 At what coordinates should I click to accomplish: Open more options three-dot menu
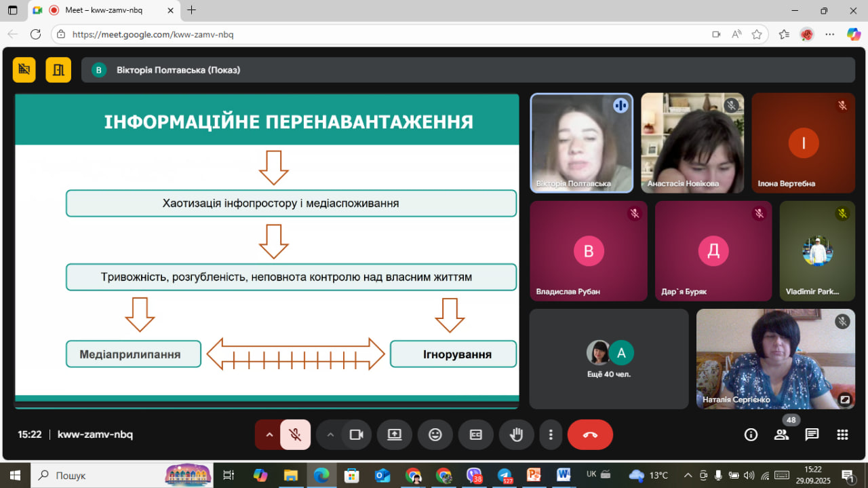point(551,435)
